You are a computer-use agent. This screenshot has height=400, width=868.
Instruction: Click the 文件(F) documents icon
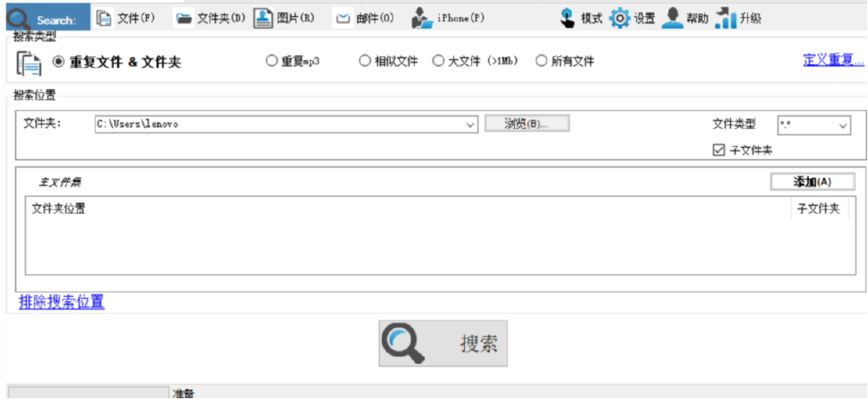point(104,19)
